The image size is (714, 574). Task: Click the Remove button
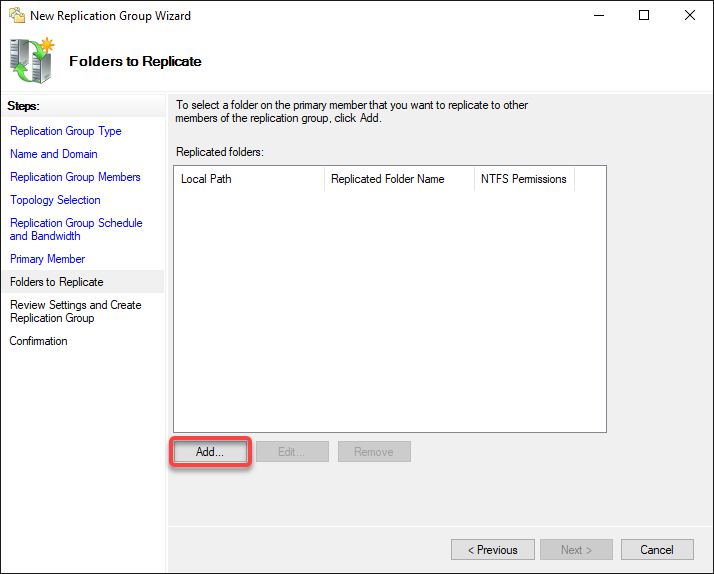pos(374,452)
